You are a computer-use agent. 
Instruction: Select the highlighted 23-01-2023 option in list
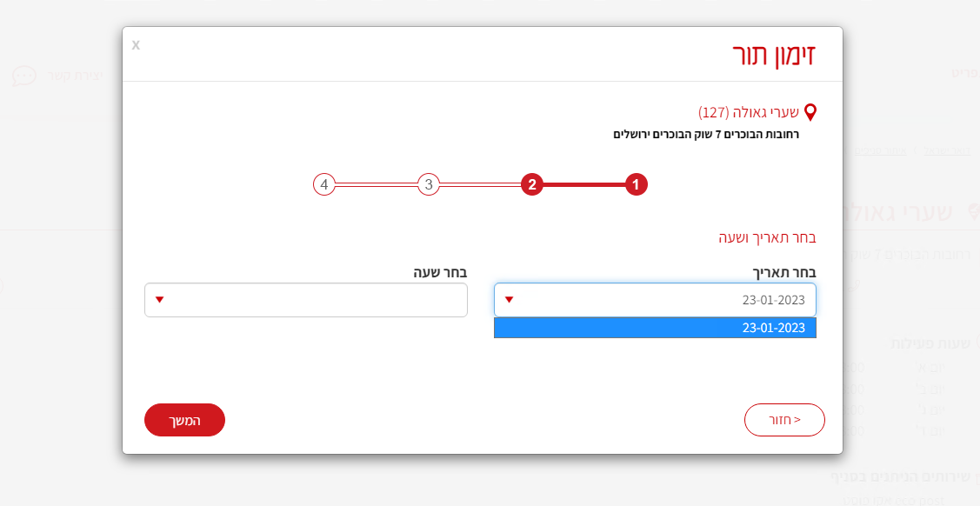[655, 328]
